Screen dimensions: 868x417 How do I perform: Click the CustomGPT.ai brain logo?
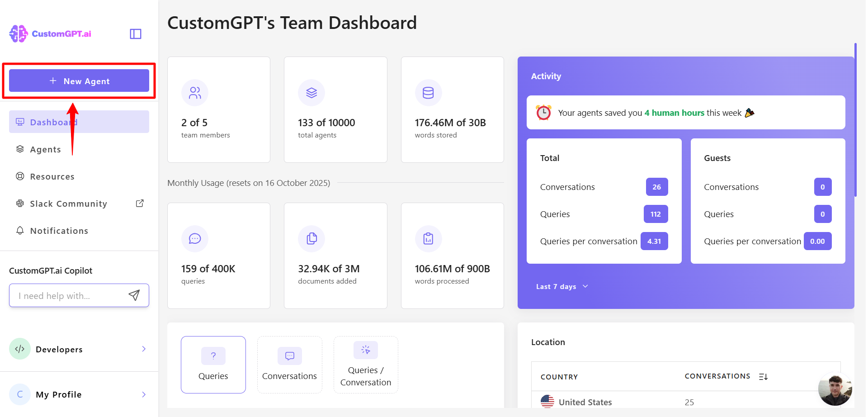coord(19,34)
